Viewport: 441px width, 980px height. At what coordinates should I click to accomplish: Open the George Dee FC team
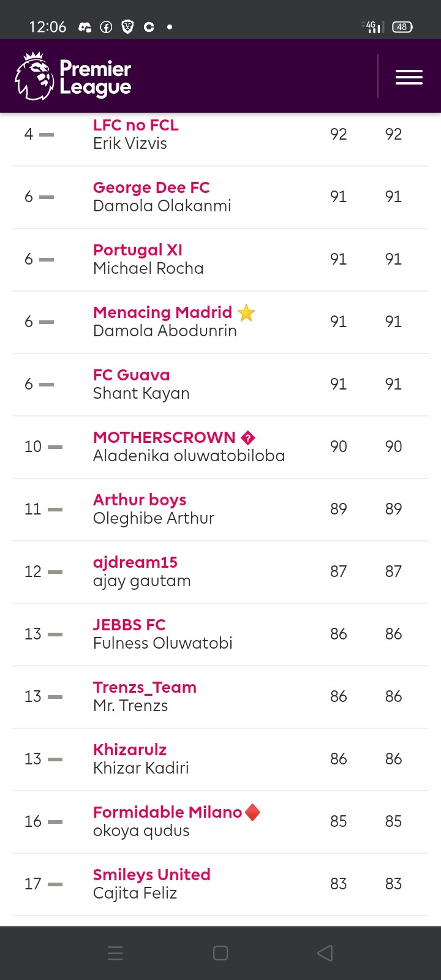point(151,187)
